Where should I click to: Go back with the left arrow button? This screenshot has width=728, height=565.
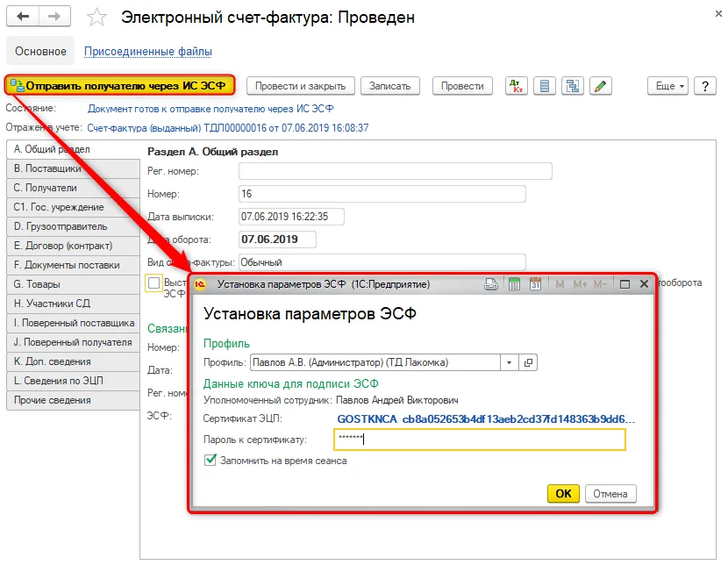[22, 17]
